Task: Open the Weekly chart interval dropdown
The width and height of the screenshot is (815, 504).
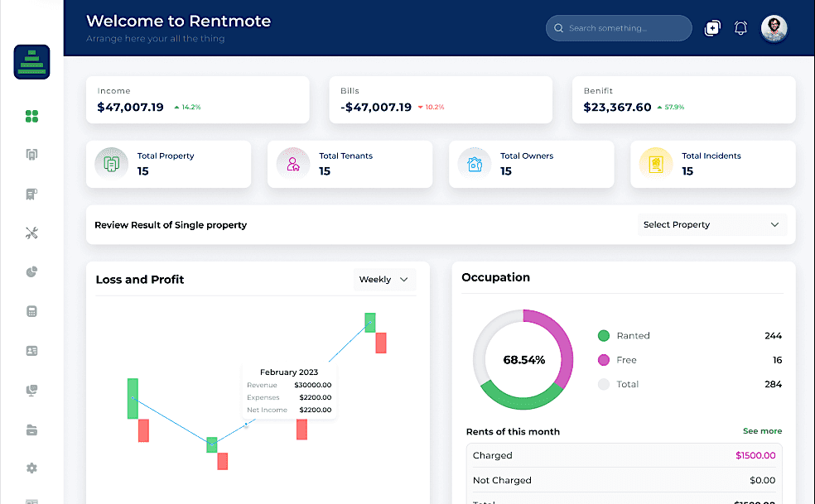Action: 383,279
